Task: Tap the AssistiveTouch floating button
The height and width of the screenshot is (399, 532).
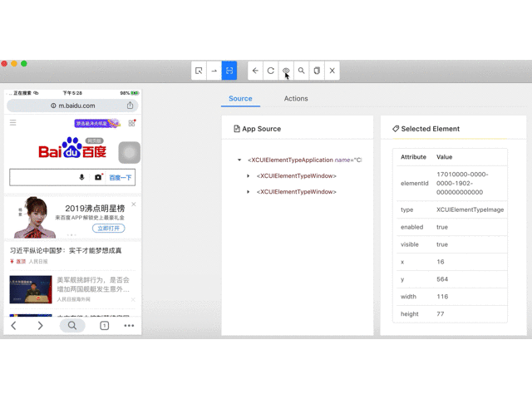Action: [x=130, y=153]
